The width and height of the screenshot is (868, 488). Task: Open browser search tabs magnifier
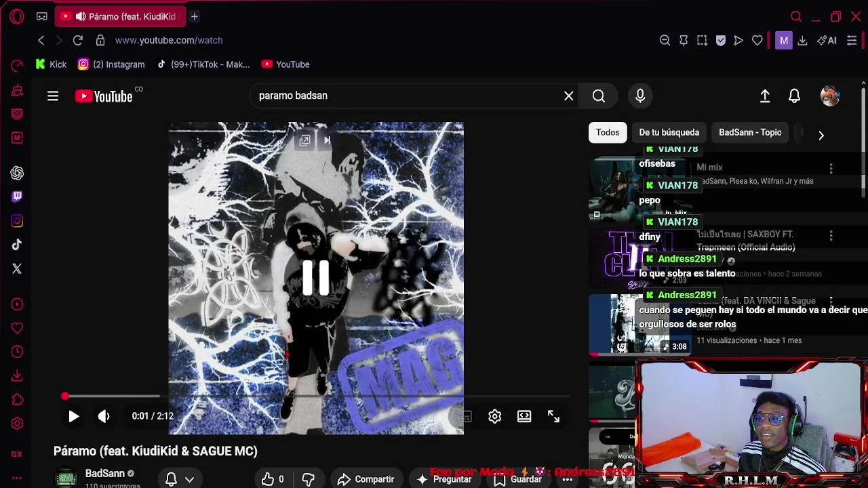(796, 16)
